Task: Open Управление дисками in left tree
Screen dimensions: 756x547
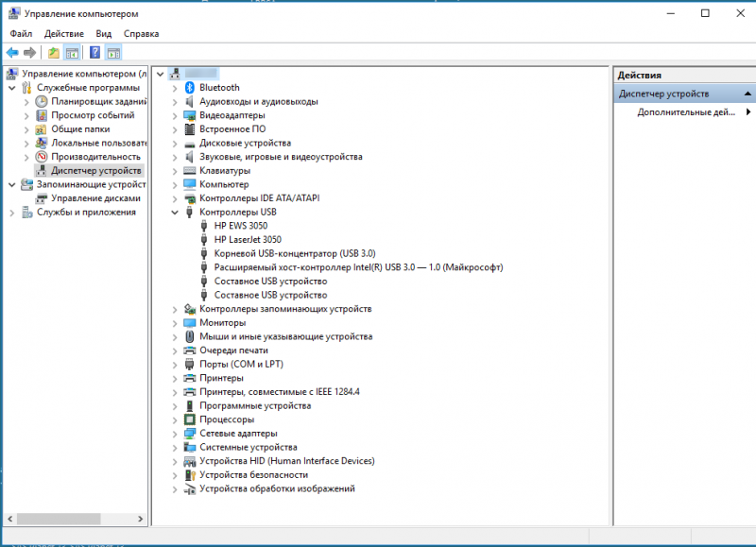Action: 95,198
